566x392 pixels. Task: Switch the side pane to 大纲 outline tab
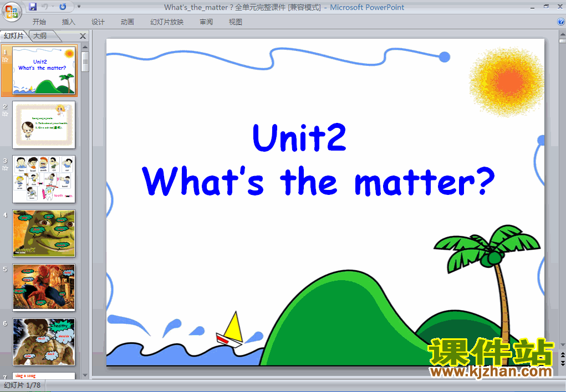tap(40, 35)
